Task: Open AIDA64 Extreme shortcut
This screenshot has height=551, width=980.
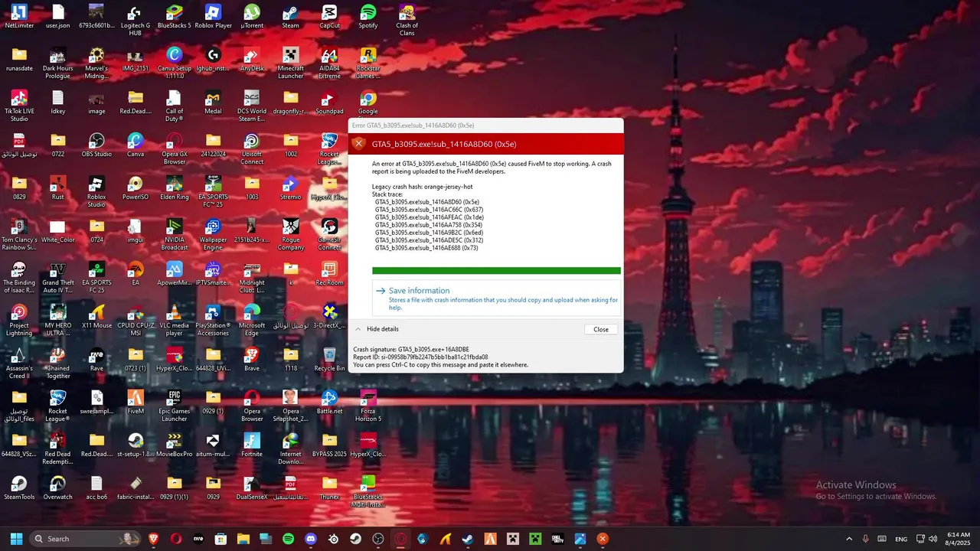Action: 329,63
